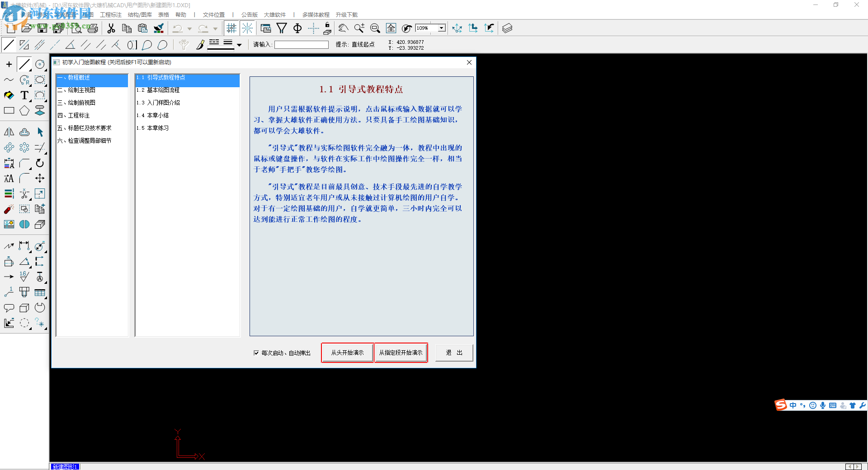Select the Rectangle drawing tool
Screen dimensions: 868x470
click(x=9, y=111)
